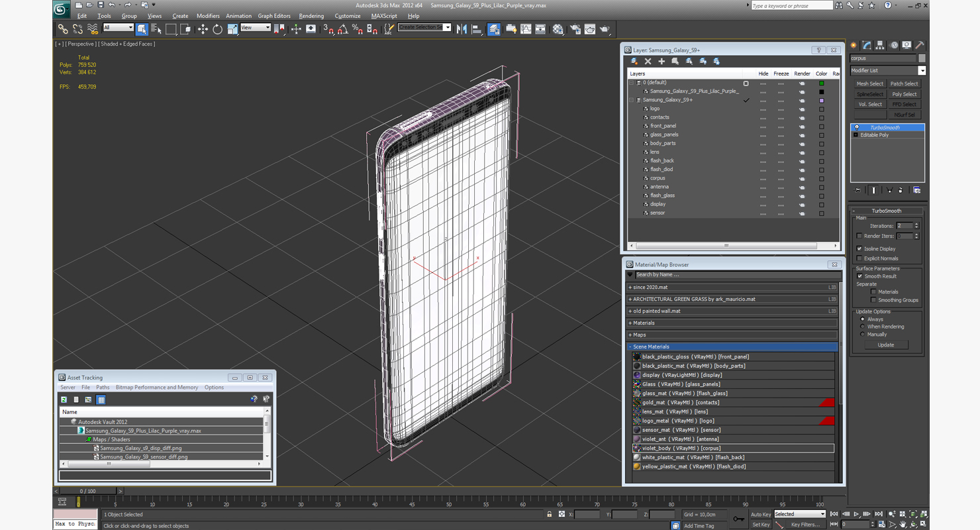The height and width of the screenshot is (530, 980).
Task: Click the Update button in TurboSmooth
Action: tap(886, 345)
